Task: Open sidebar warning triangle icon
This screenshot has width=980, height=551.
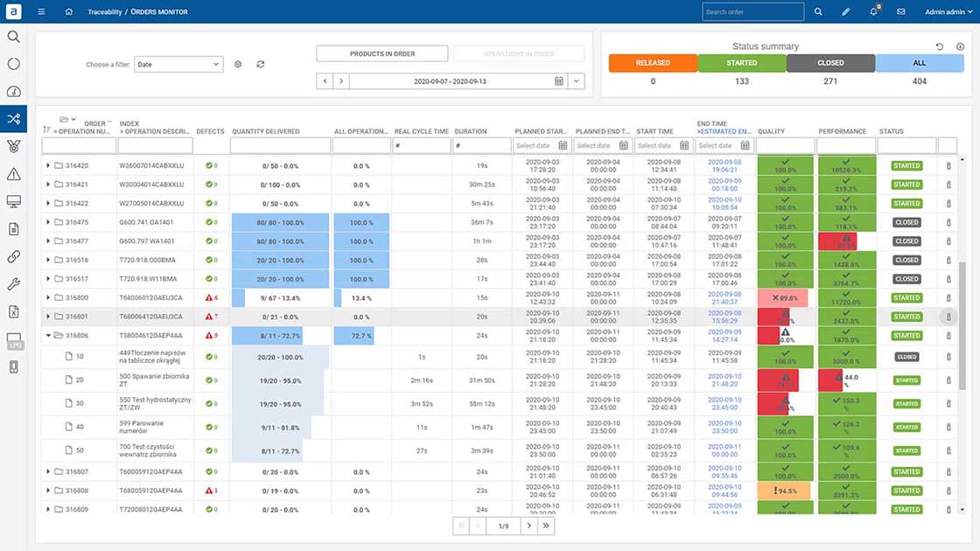Action: point(13,174)
